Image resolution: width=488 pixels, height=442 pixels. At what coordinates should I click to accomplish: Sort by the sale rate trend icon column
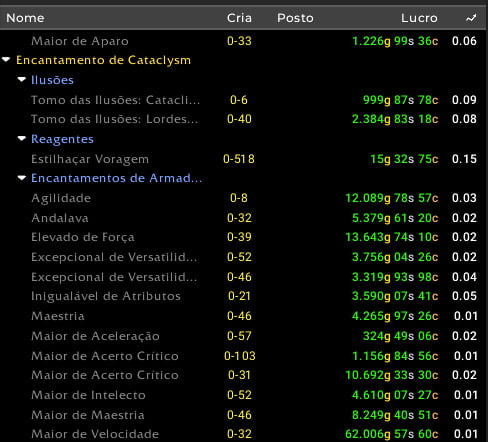(471, 18)
